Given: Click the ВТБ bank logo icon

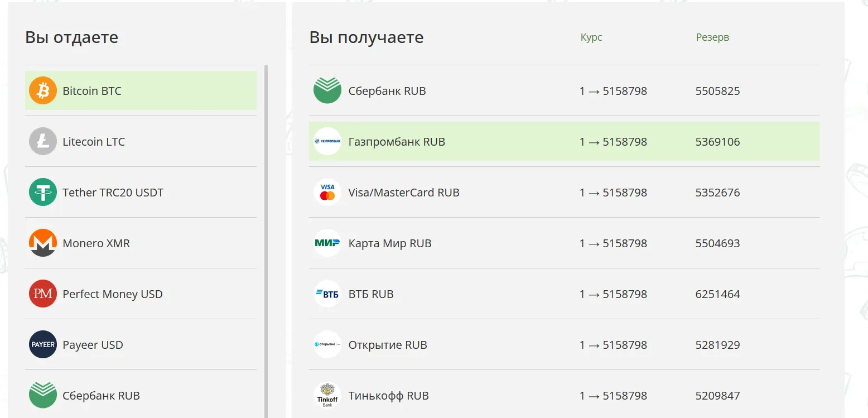Looking at the screenshot, I should click(x=327, y=294).
